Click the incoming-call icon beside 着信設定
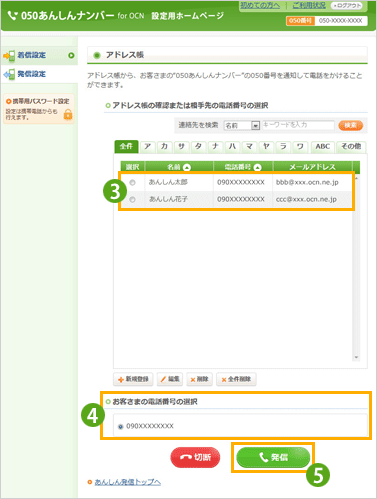The height and width of the screenshot is (499, 377). 9,56
